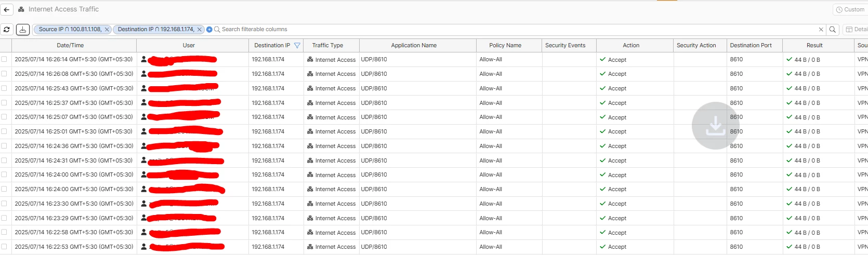Click the Accept checkmark in the 16:25:07 row
The width and height of the screenshot is (868, 255).
click(x=603, y=117)
